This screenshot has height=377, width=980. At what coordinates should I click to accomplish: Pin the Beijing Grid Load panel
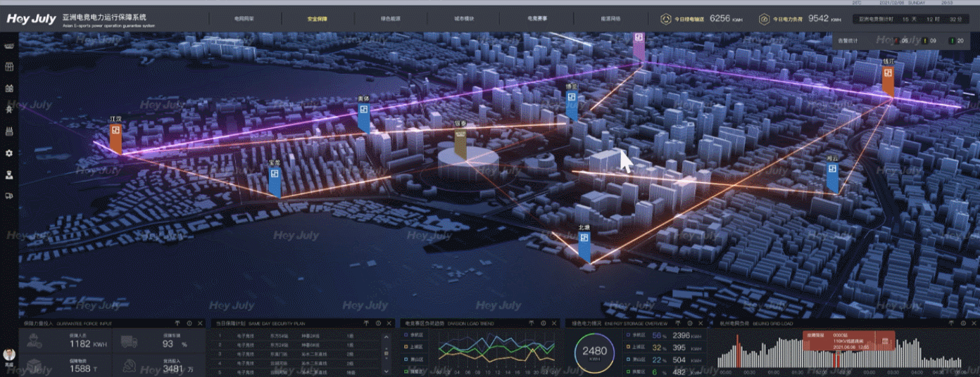tap(952, 323)
